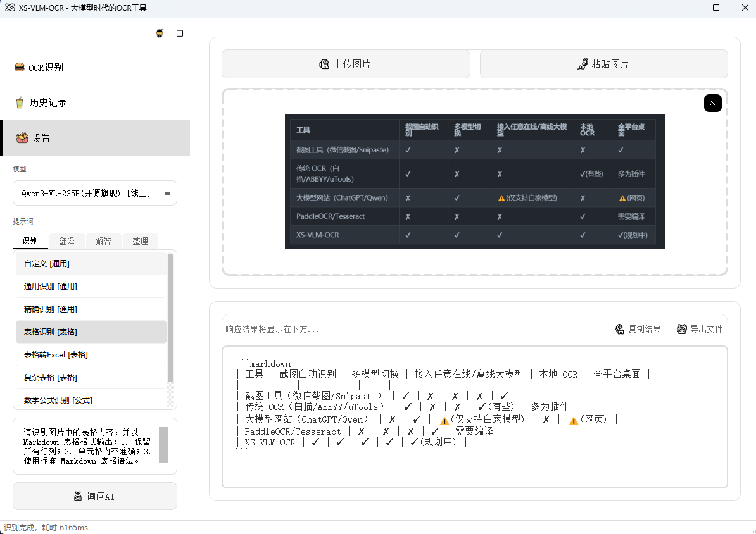The width and height of the screenshot is (756, 534).
Task: Click the 询问AI button
Action: click(95, 496)
